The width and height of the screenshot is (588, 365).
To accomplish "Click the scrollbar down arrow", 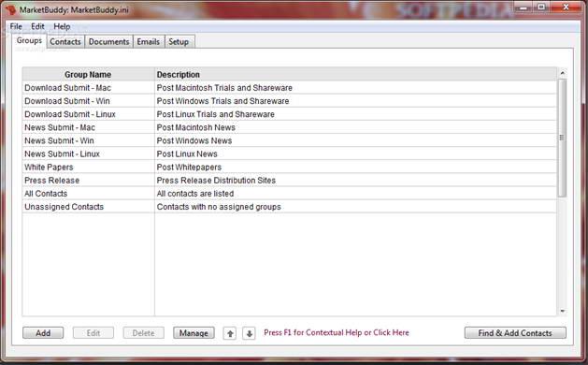I will pos(562,311).
